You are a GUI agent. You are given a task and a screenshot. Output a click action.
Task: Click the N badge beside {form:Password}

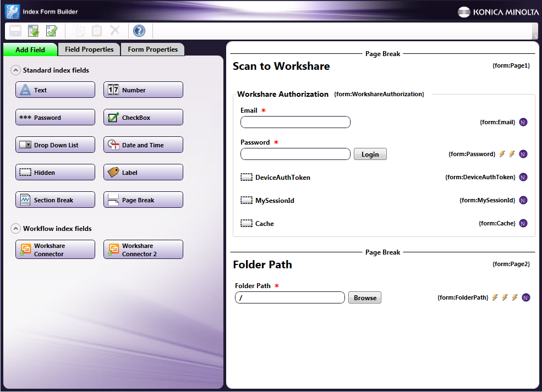[523, 154]
